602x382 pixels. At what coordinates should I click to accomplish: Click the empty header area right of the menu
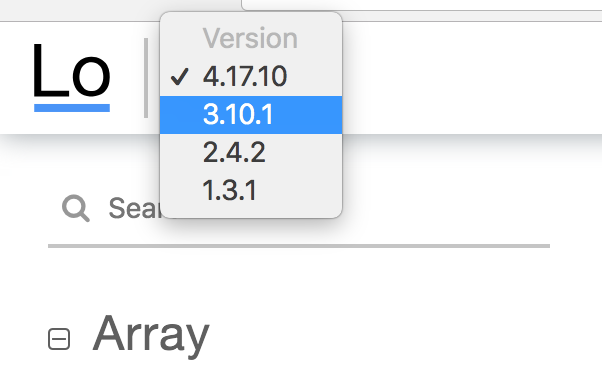click(471, 78)
